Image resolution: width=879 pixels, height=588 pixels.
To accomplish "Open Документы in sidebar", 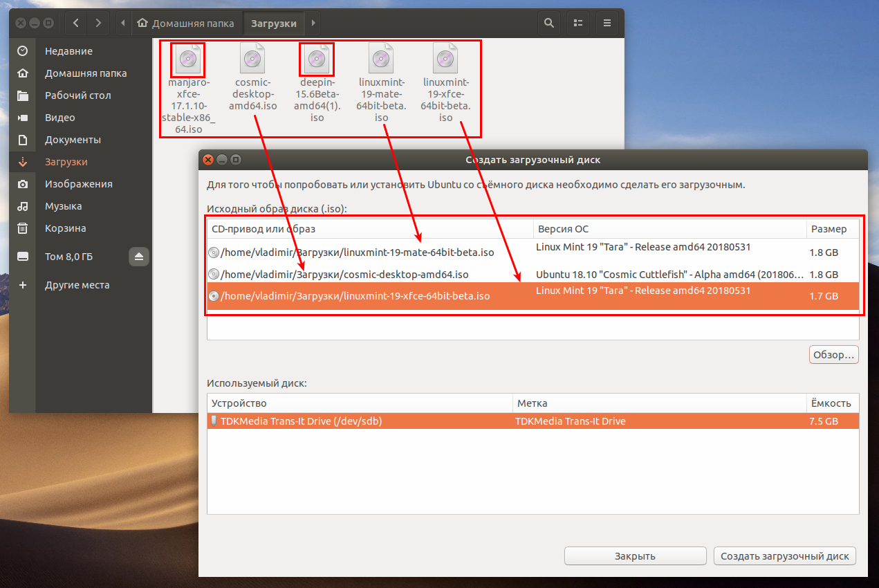I will (80, 140).
